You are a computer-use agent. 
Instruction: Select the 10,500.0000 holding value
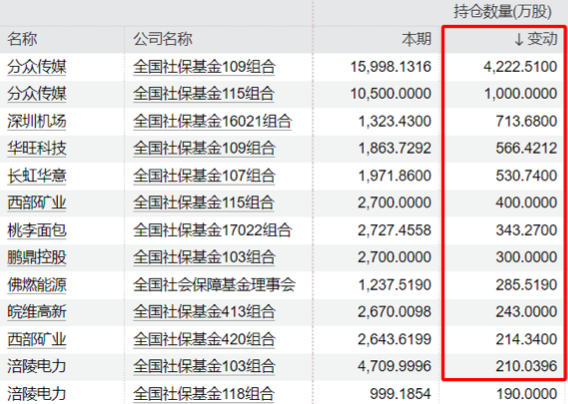pyautogui.click(x=391, y=94)
